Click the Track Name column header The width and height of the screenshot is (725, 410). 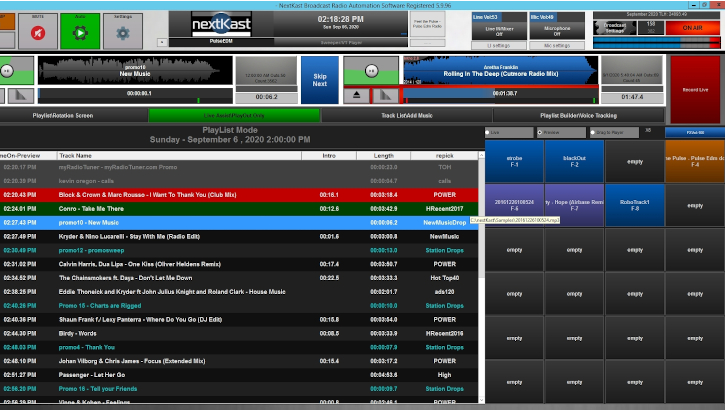pos(179,156)
